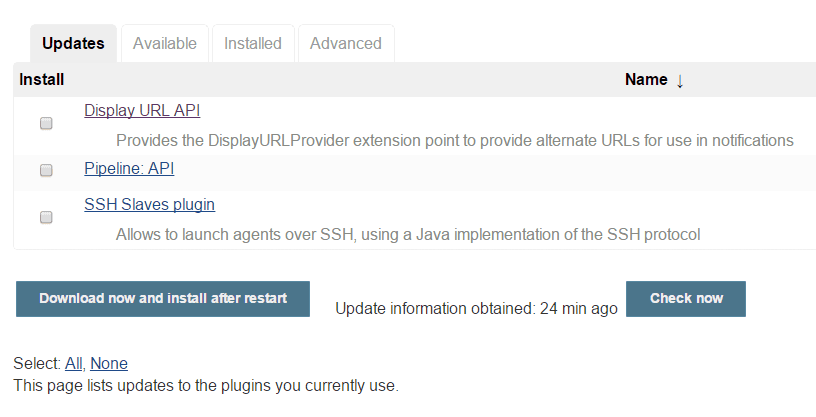The image size is (816, 417).
Task: Open the Installed tab
Action: click(253, 43)
